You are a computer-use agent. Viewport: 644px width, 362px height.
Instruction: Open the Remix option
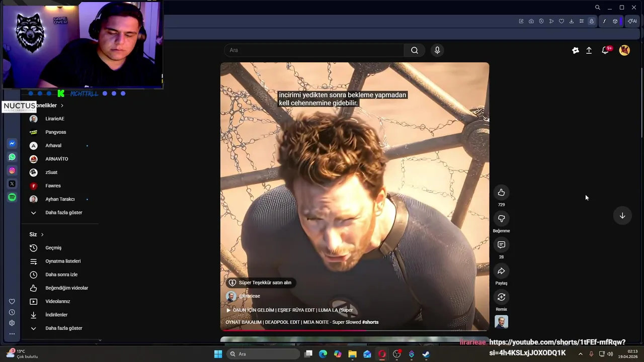(501, 297)
